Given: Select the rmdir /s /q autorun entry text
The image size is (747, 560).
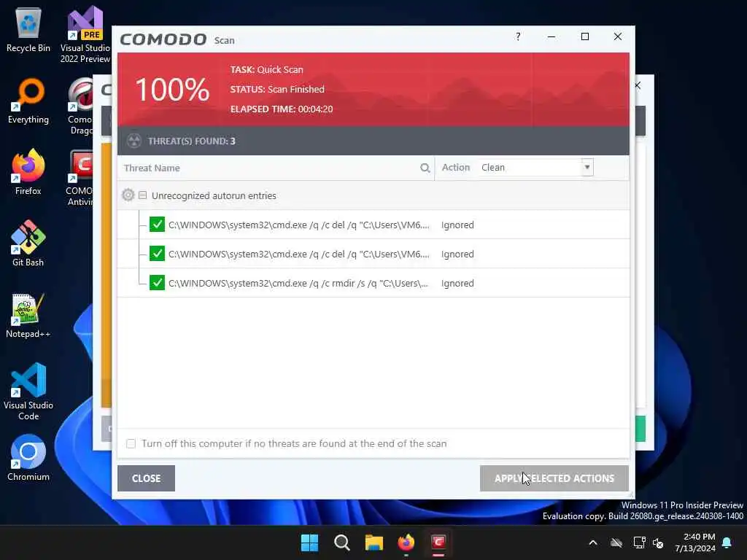Looking at the screenshot, I should click(x=298, y=284).
